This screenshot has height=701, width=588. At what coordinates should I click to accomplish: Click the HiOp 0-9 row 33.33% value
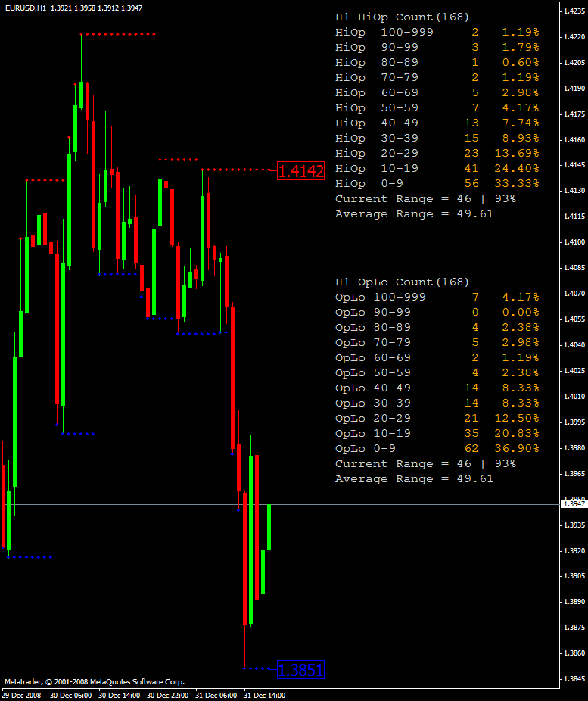click(517, 184)
